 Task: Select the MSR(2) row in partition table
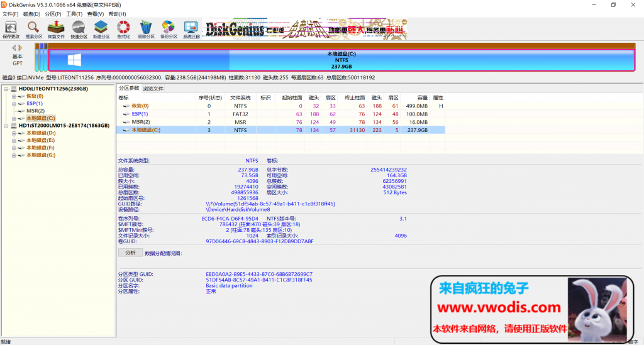pos(280,122)
